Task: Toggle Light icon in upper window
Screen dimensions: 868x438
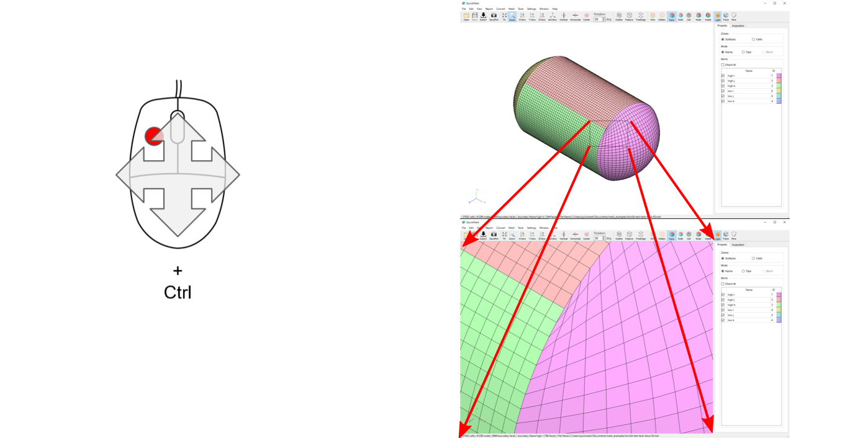Action: tap(718, 16)
